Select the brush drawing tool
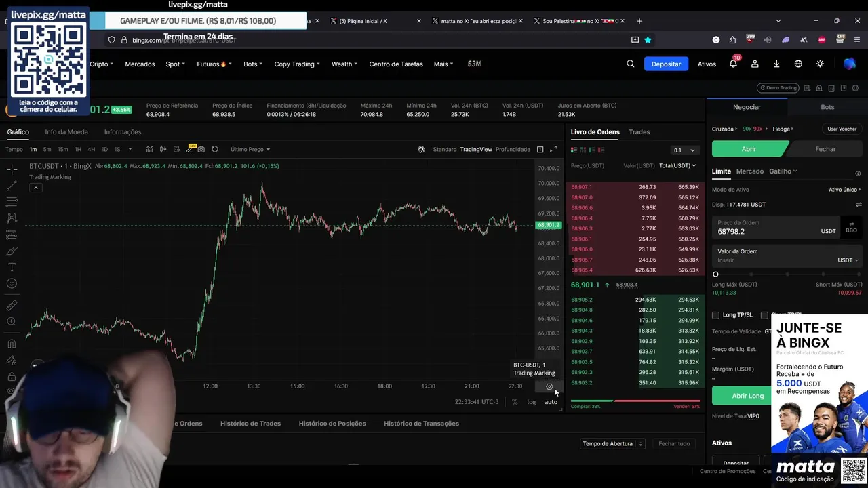This screenshot has width=868, height=488. (12, 251)
